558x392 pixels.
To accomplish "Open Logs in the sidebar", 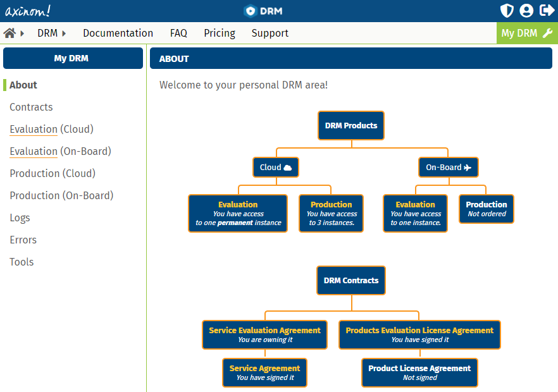I will pos(20,217).
